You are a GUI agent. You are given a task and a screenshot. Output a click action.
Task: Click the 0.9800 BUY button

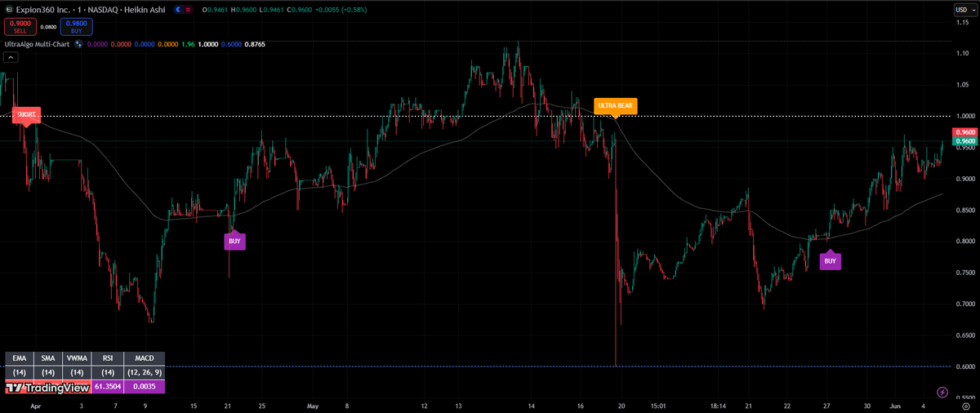pos(76,27)
